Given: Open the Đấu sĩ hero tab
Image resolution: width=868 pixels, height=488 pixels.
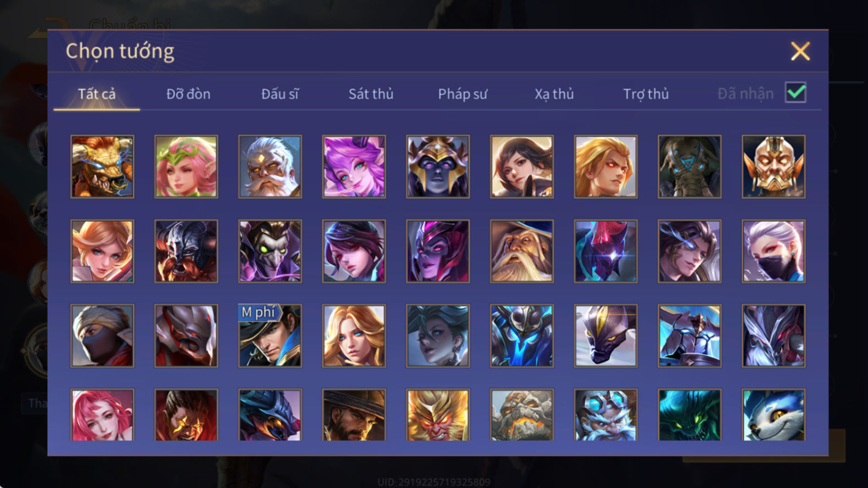Looking at the screenshot, I should coord(280,94).
